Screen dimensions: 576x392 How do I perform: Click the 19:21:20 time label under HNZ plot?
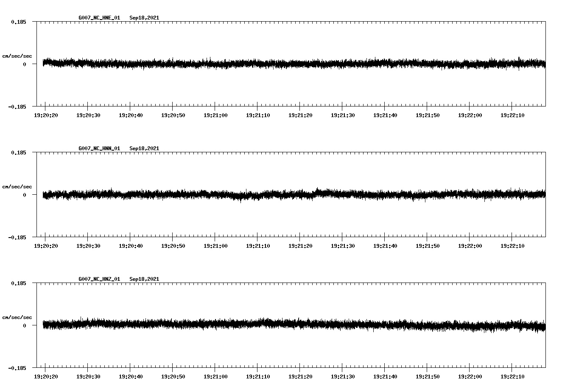[x=300, y=376]
